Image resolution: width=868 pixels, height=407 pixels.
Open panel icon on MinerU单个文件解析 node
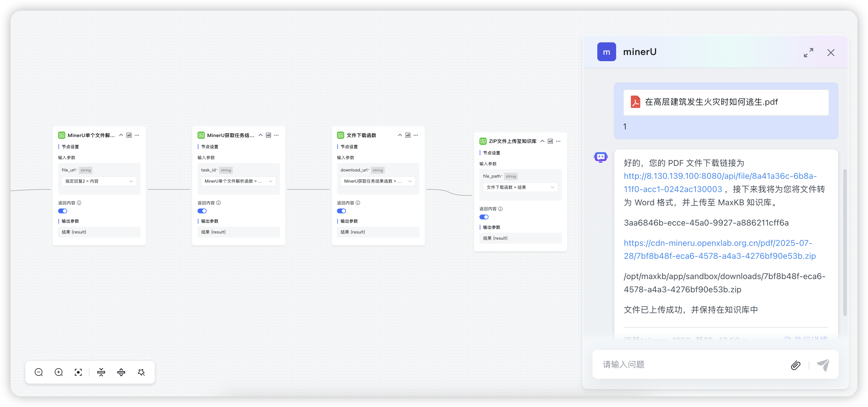coord(129,135)
